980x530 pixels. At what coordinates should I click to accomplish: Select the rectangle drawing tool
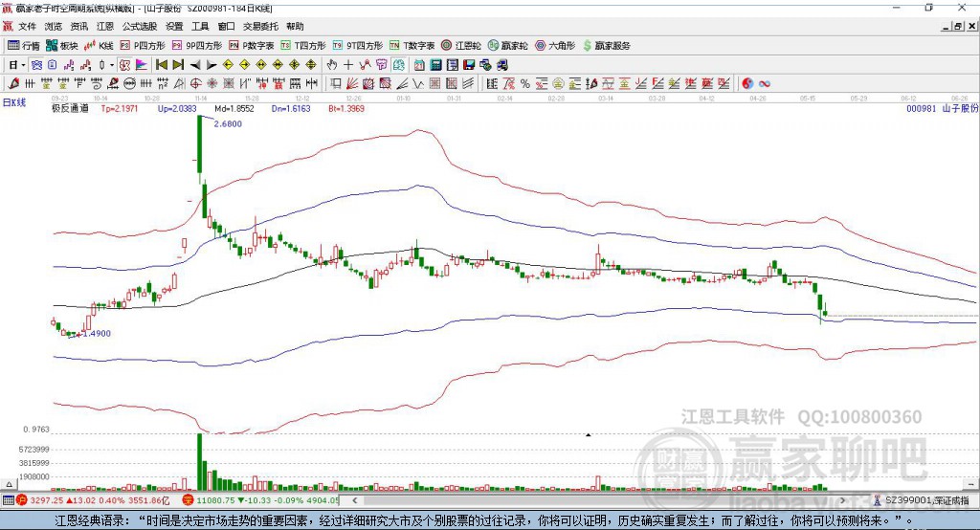[x=334, y=84]
